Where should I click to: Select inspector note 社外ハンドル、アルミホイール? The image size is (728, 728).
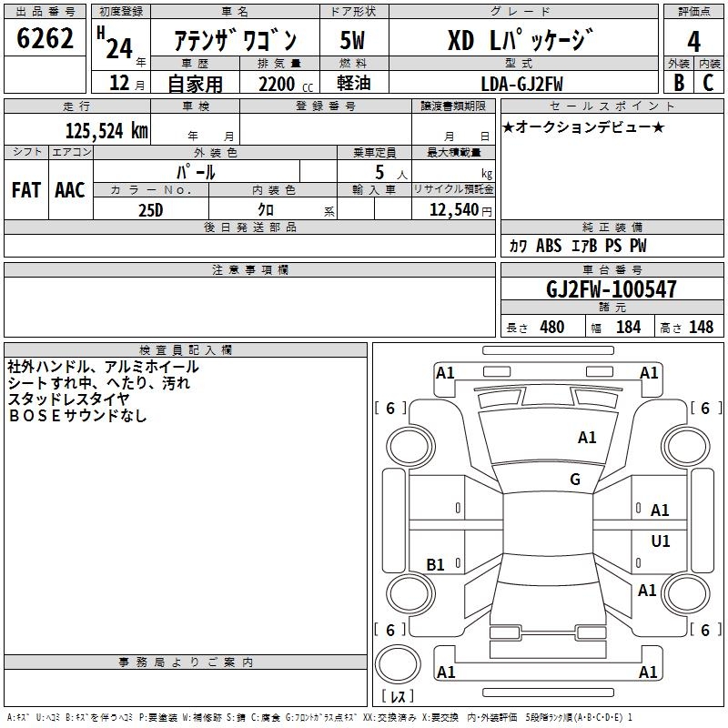[103, 367]
